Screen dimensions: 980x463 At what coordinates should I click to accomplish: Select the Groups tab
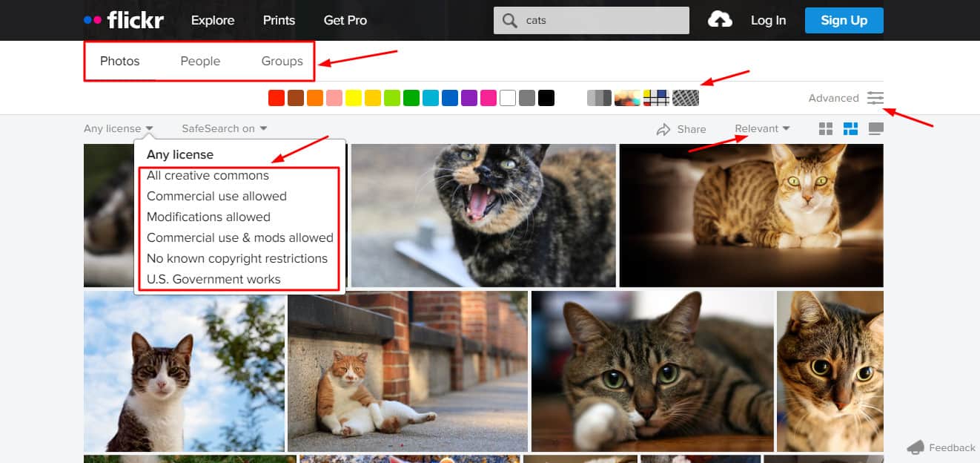click(282, 61)
